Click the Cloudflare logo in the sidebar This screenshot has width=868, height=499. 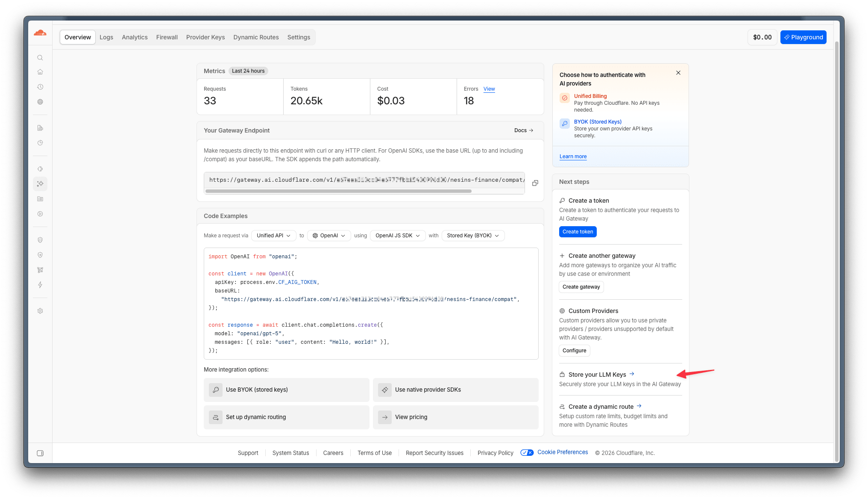point(40,33)
